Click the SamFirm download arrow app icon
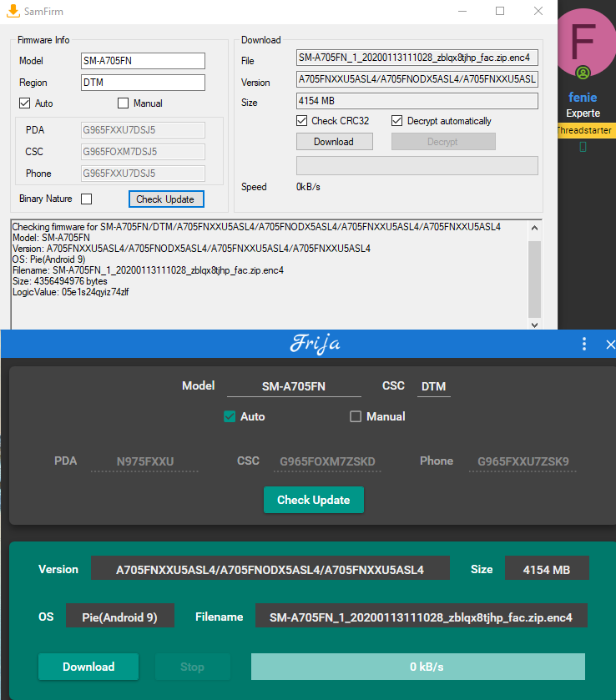 [x=13, y=11]
